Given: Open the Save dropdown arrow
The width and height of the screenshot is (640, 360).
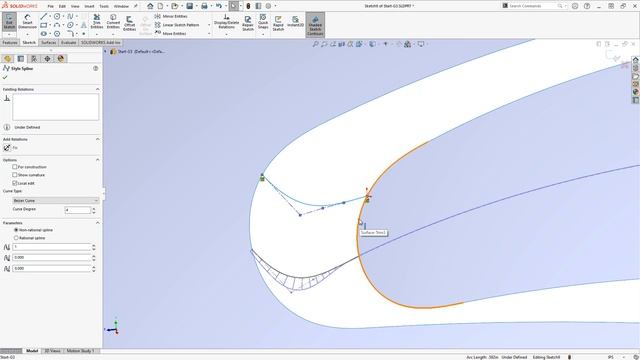Looking at the screenshot, I should tap(196, 6).
